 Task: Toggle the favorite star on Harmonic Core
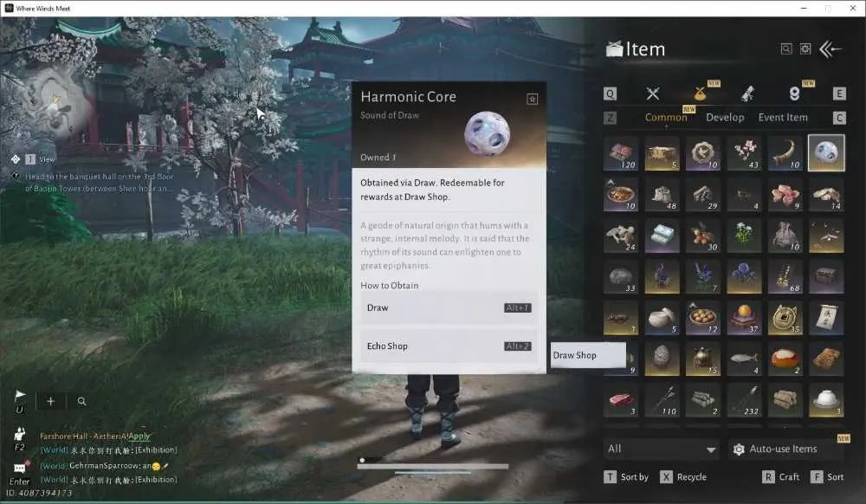point(532,99)
